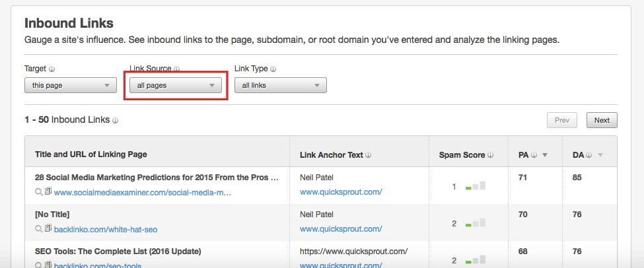Click the Inbound Links heading

(x=69, y=23)
